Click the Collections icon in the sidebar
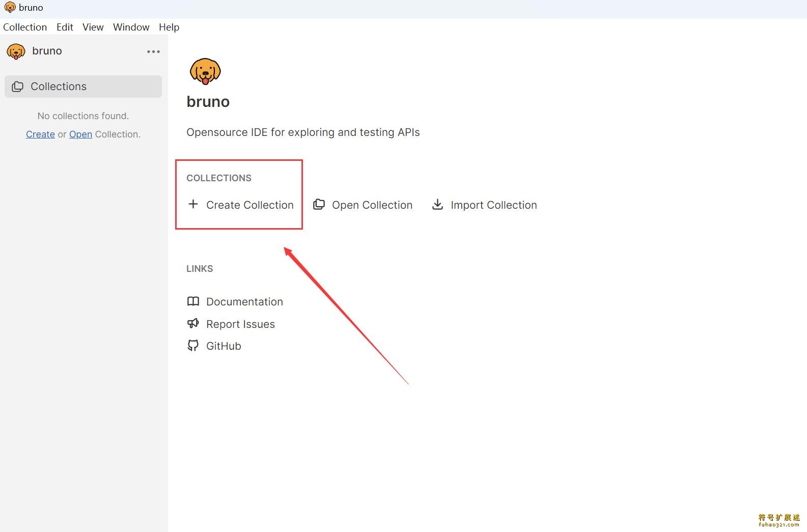The width and height of the screenshot is (807, 532). coord(18,87)
